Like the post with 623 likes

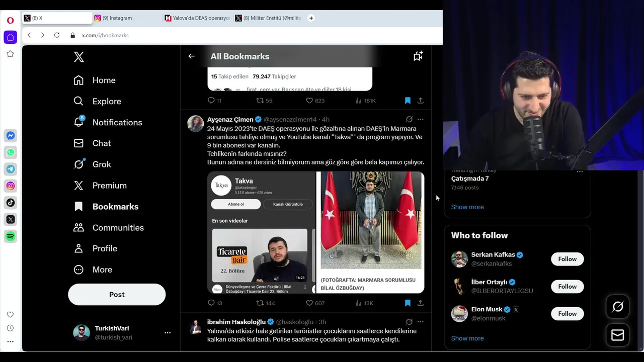click(x=315, y=101)
